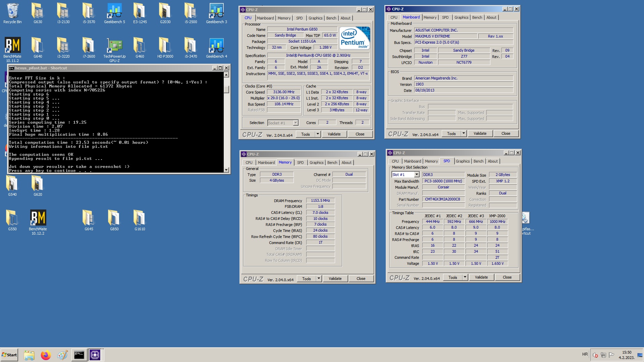Click Validate in the CPU tab window
644x362 pixels.
pos(334,134)
